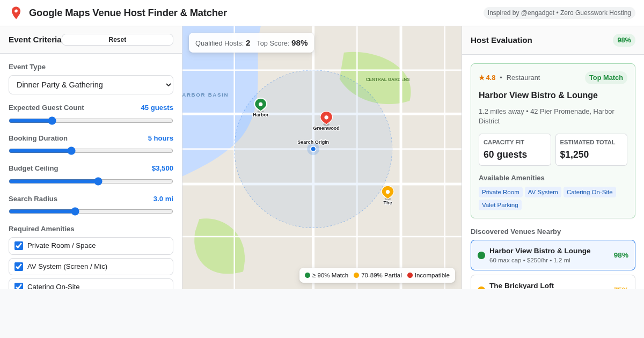Click the '70-89% Partial' legend item
This screenshot has height=338, width=644.
[x=378, y=275]
